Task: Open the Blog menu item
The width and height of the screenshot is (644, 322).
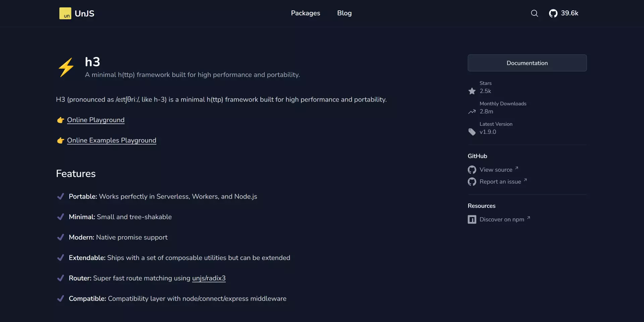Action: point(344,13)
